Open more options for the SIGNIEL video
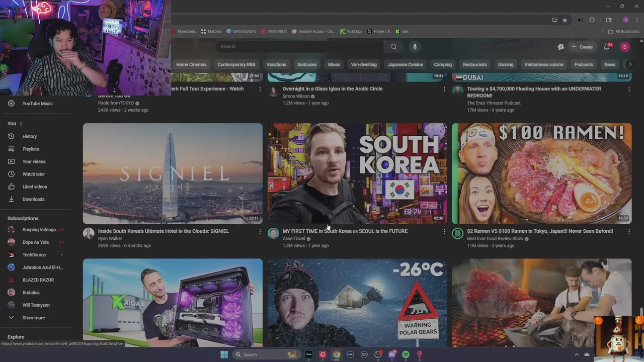The height and width of the screenshot is (362, 644). pyautogui.click(x=260, y=231)
